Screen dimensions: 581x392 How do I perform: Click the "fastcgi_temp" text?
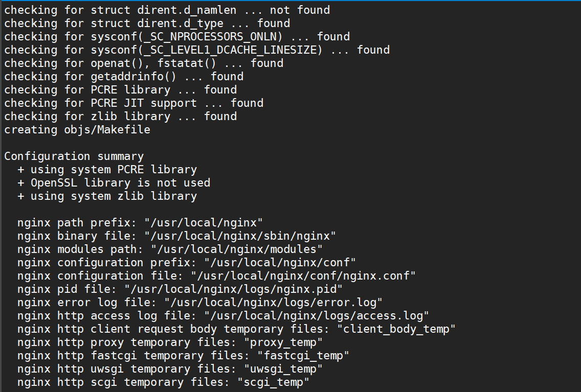point(303,356)
